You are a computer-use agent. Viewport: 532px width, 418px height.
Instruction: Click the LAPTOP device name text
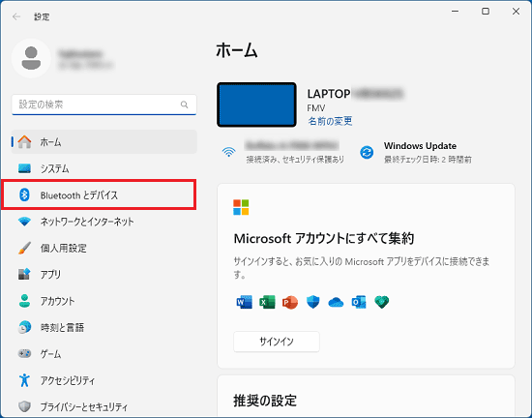(x=329, y=94)
